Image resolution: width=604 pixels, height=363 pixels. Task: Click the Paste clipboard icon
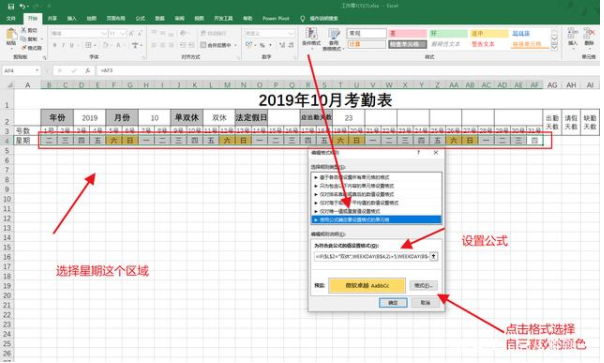click(11, 35)
